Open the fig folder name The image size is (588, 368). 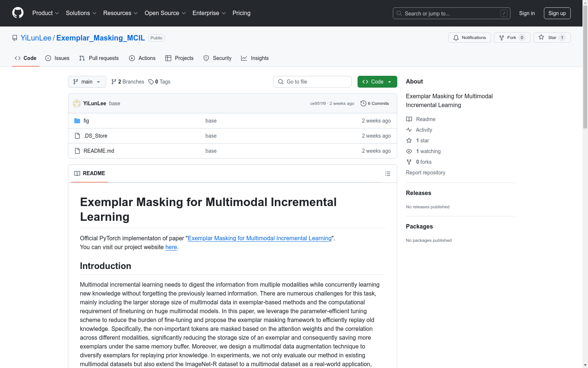[x=86, y=121]
